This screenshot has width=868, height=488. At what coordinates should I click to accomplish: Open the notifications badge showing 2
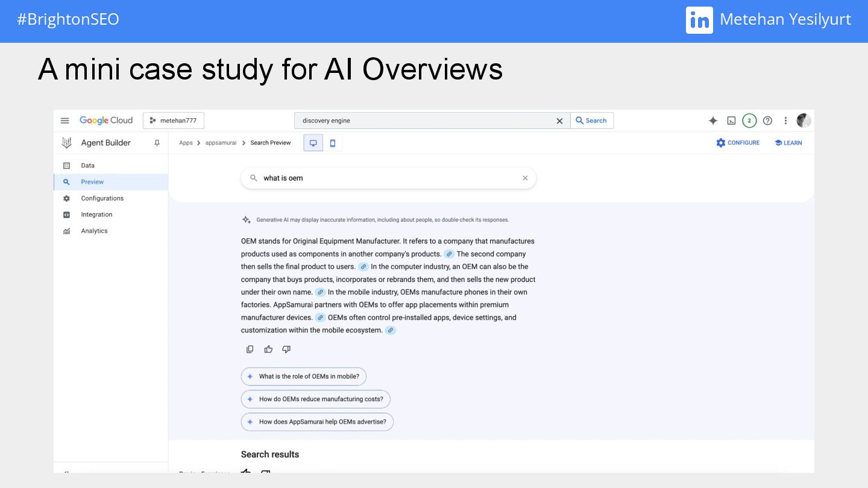tap(749, 120)
